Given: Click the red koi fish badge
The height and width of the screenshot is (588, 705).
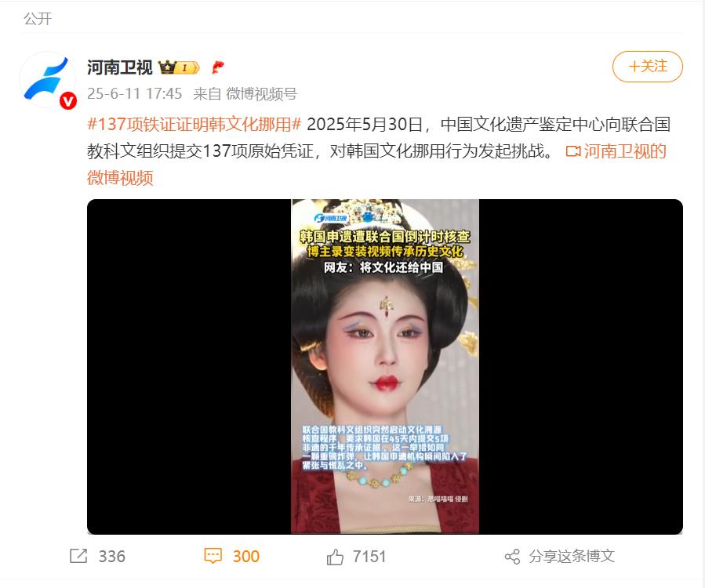Looking at the screenshot, I should [x=217, y=67].
